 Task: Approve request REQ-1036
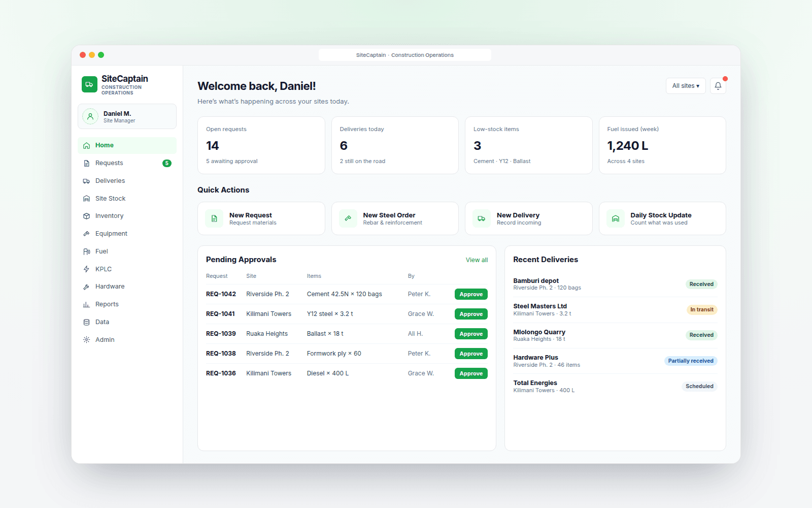471,373
